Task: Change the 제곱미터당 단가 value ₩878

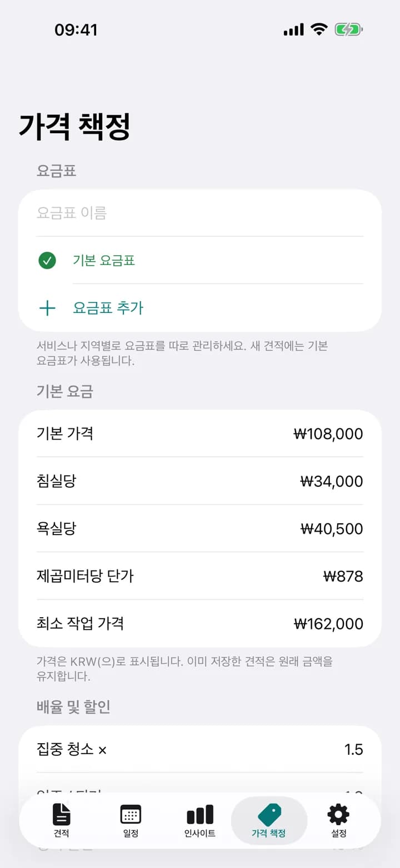Action: 343,576
